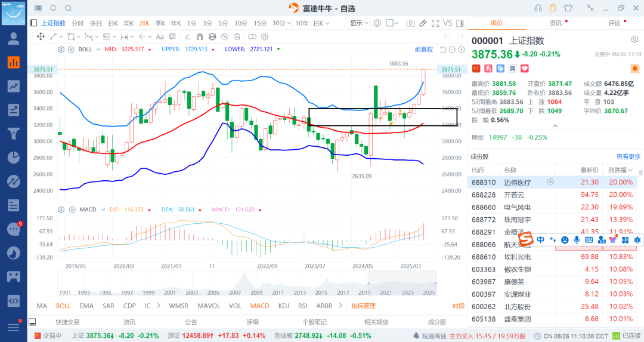Toggle the right panel layout icon
This screenshot has width=644, height=342.
[460, 23]
